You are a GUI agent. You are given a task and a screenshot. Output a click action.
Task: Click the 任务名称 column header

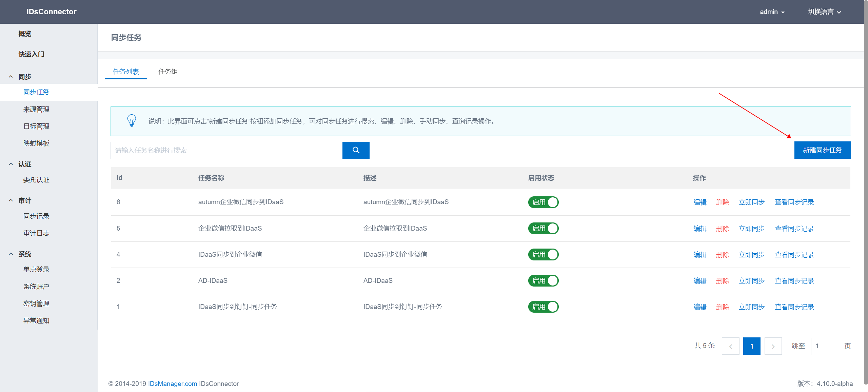tap(211, 178)
